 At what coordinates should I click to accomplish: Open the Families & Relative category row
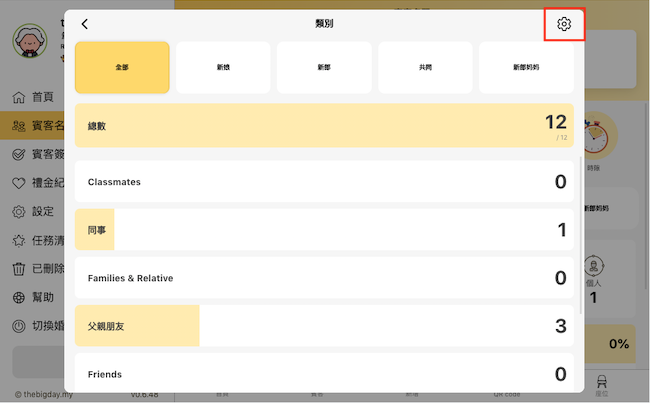coord(324,278)
